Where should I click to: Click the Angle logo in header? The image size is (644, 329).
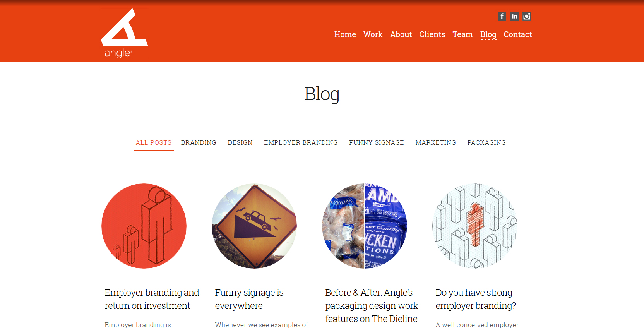coord(124,33)
